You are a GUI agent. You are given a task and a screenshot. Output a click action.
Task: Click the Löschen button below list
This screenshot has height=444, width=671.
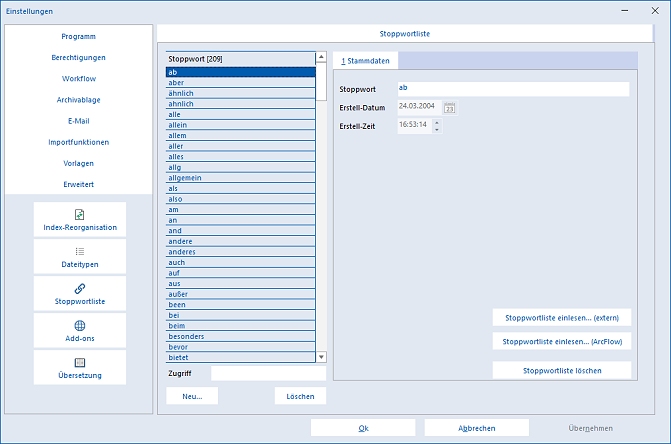tap(300, 396)
